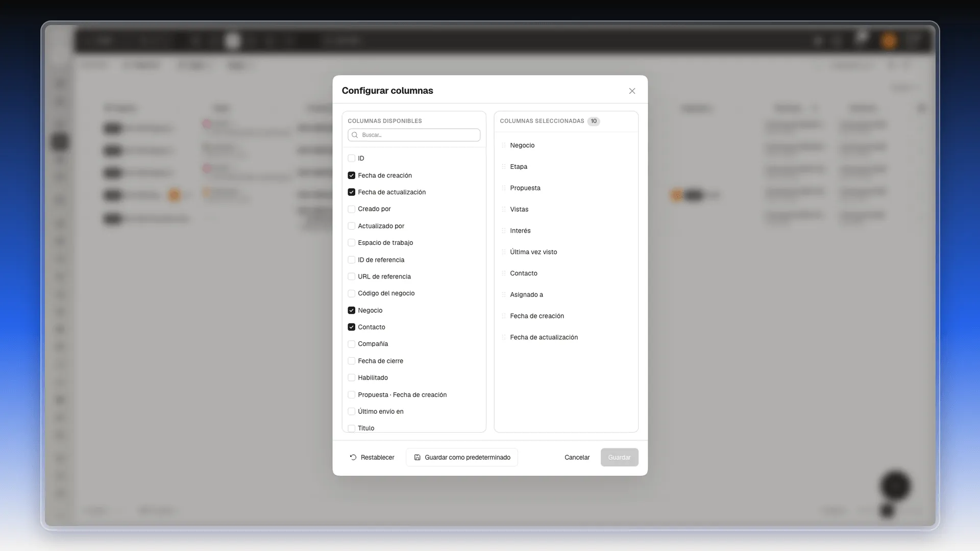Check Último envío en column
This screenshot has height=551, width=980.
[x=351, y=411]
